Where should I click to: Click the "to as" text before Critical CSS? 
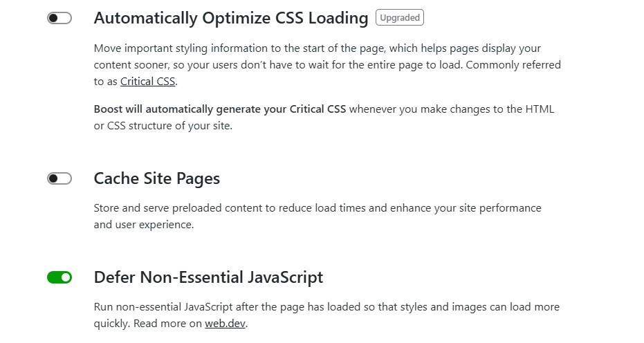click(x=106, y=82)
